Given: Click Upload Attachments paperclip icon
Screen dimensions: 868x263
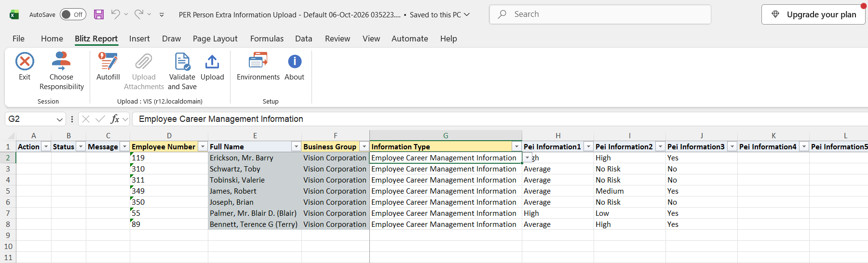Looking at the screenshot, I should point(144,62).
